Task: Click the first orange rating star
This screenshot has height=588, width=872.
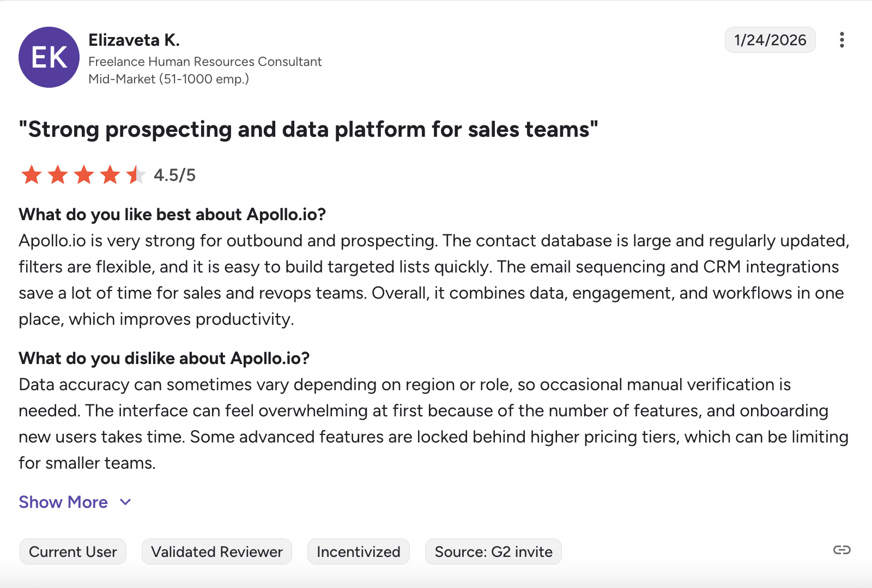Action: point(32,175)
